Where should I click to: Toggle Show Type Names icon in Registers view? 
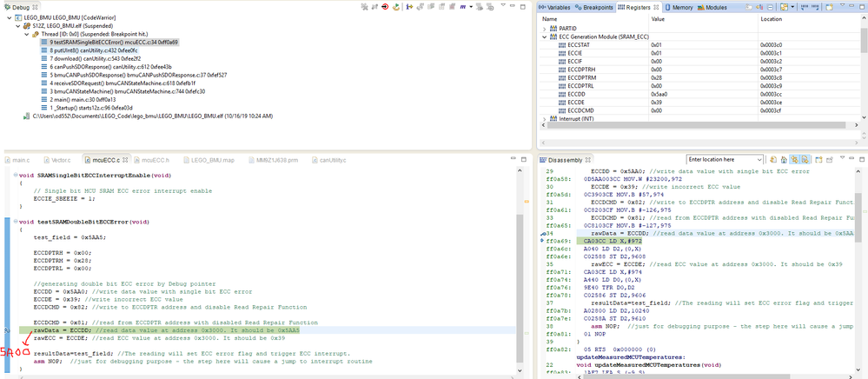(748, 7)
